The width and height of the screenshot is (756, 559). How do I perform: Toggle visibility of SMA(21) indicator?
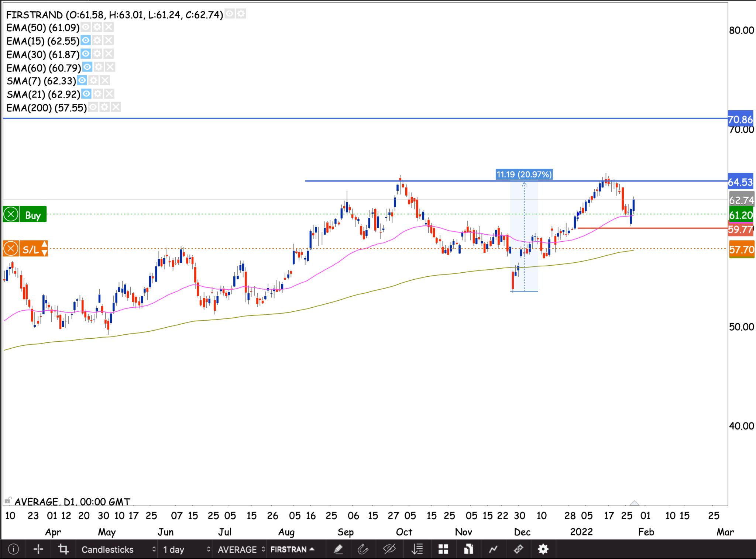[x=86, y=94]
